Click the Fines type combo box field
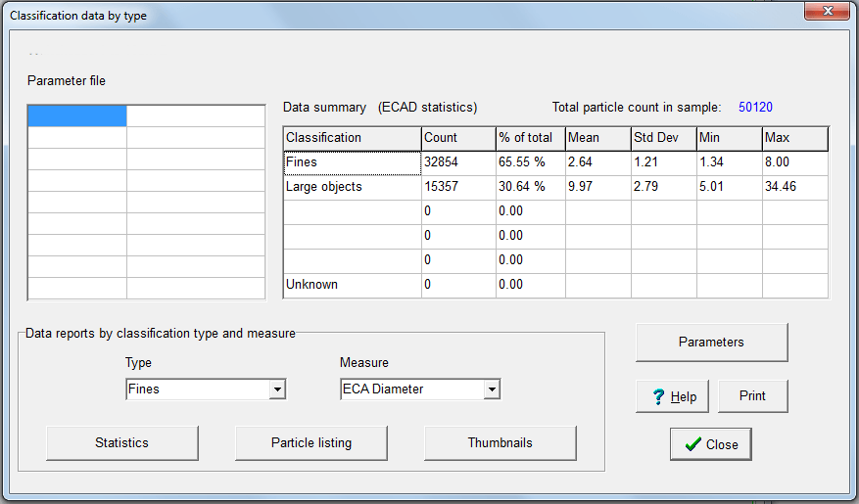This screenshot has width=859, height=504. point(197,389)
